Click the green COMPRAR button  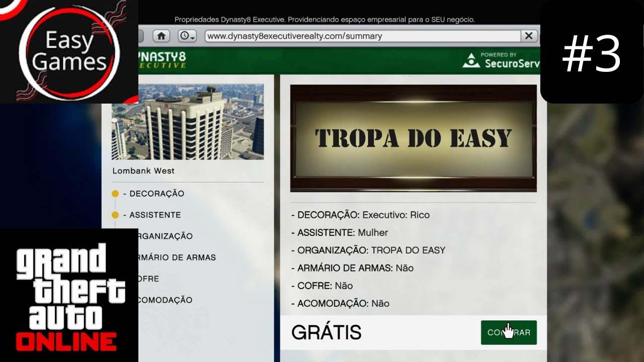[x=509, y=332]
